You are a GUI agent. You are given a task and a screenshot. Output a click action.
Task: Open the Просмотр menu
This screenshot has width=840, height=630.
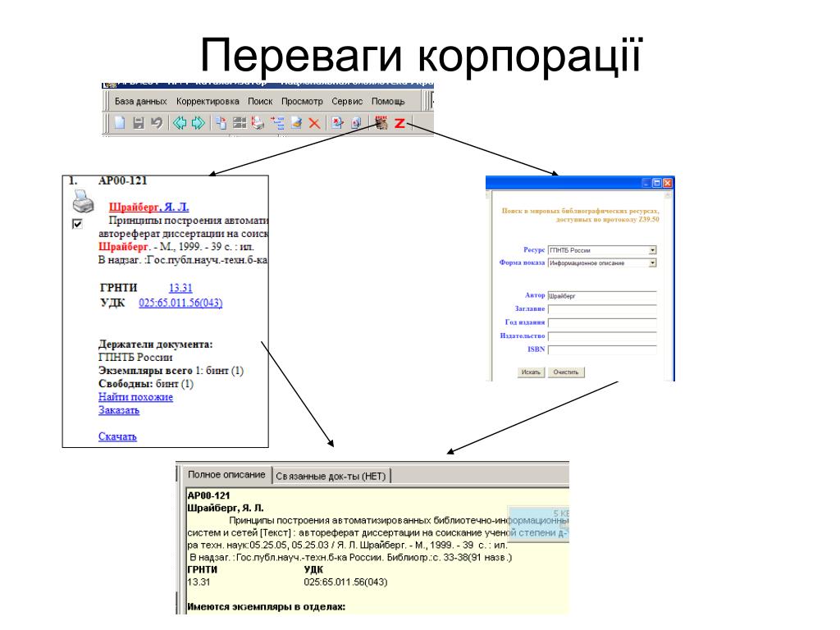302,101
